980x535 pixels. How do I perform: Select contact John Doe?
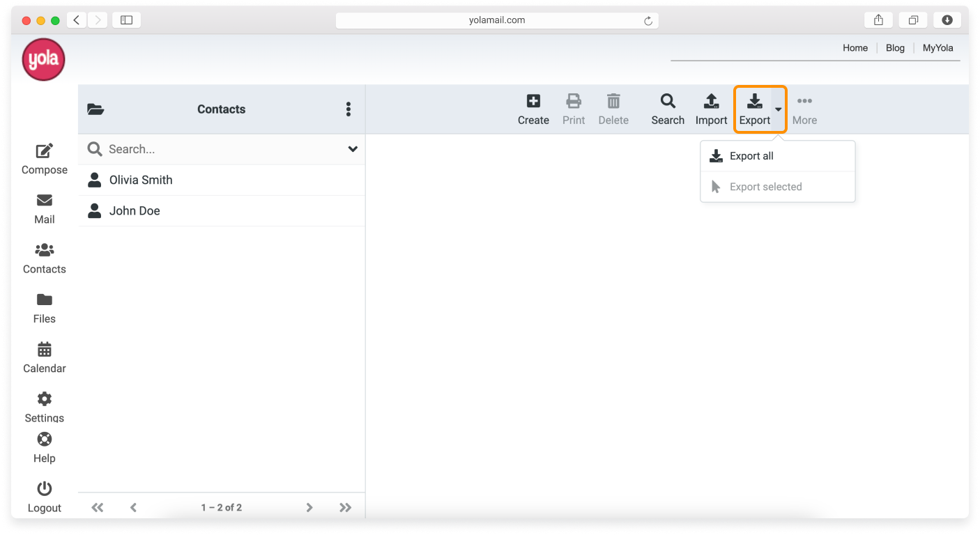(x=134, y=210)
